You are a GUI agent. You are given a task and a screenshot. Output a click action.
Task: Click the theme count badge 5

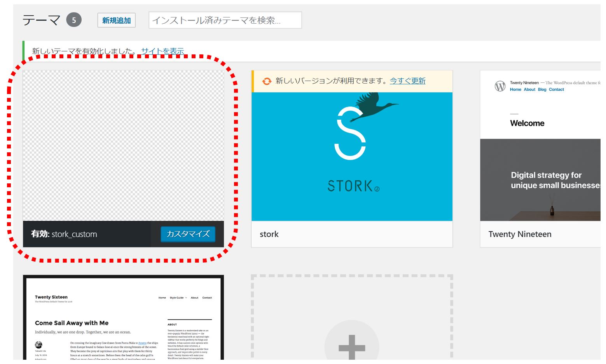[x=74, y=20]
